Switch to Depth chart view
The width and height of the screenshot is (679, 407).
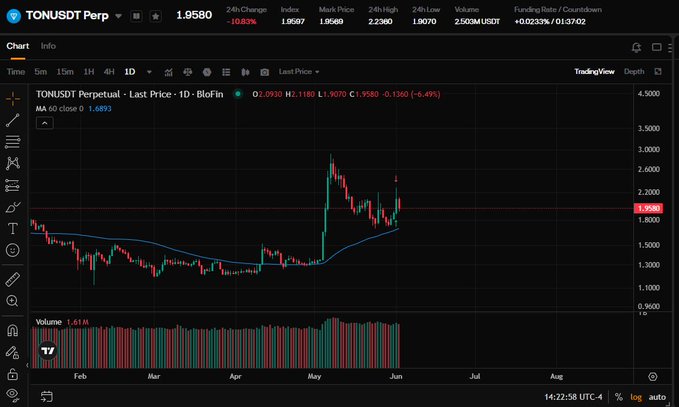coord(634,71)
